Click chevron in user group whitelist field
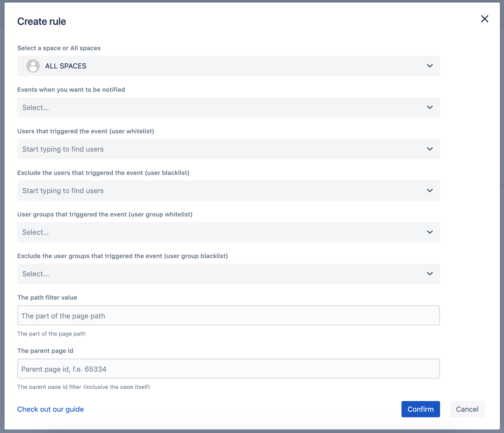The image size is (504, 433). point(430,232)
